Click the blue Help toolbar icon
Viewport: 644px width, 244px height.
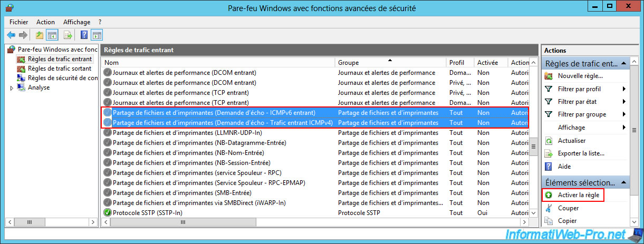pyautogui.click(x=84, y=35)
